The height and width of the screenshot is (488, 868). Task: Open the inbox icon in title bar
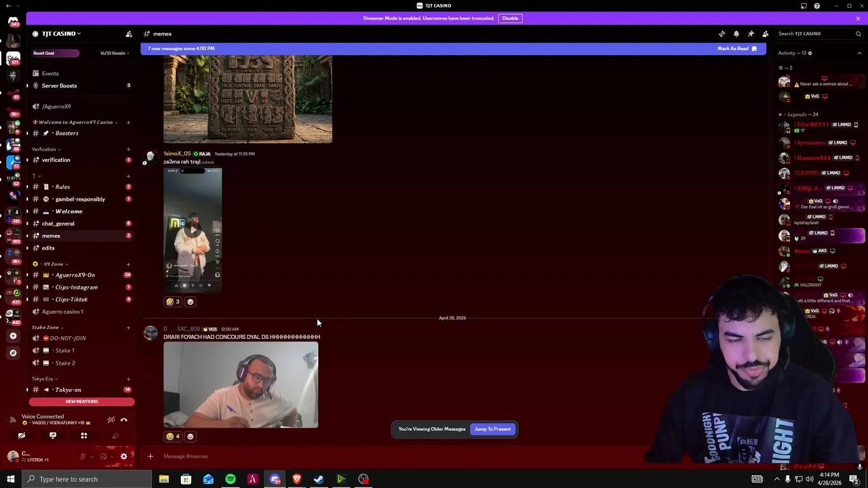click(x=804, y=6)
